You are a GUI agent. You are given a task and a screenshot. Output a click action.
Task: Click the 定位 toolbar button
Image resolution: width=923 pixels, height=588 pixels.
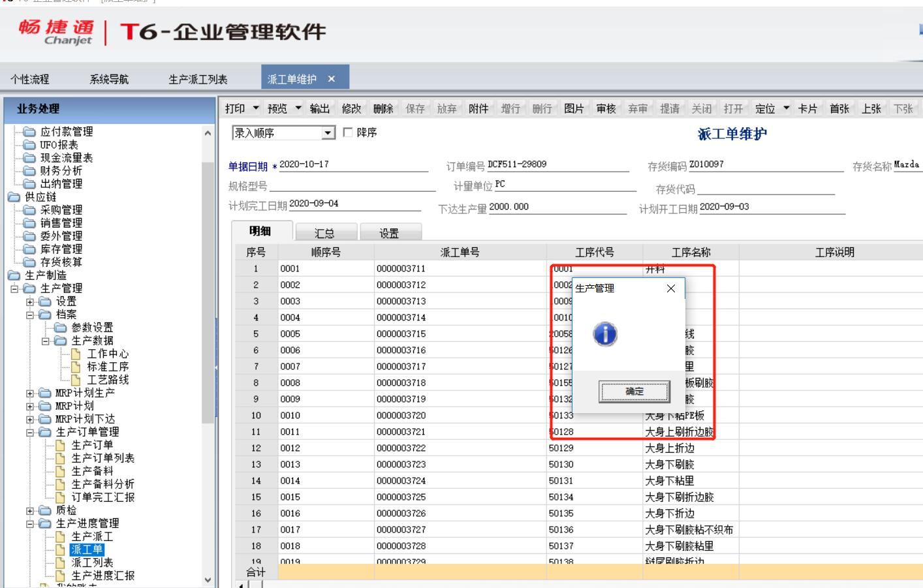point(765,108)
